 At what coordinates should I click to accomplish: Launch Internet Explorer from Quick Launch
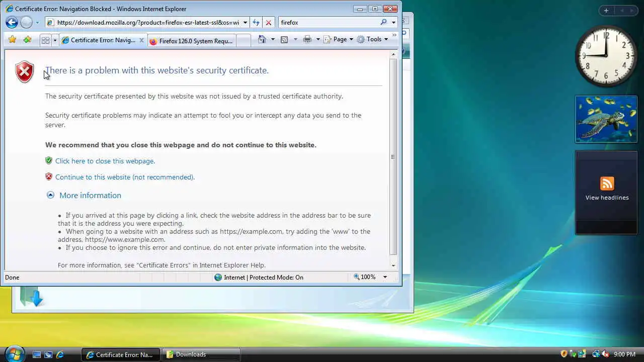click(60, 354)
